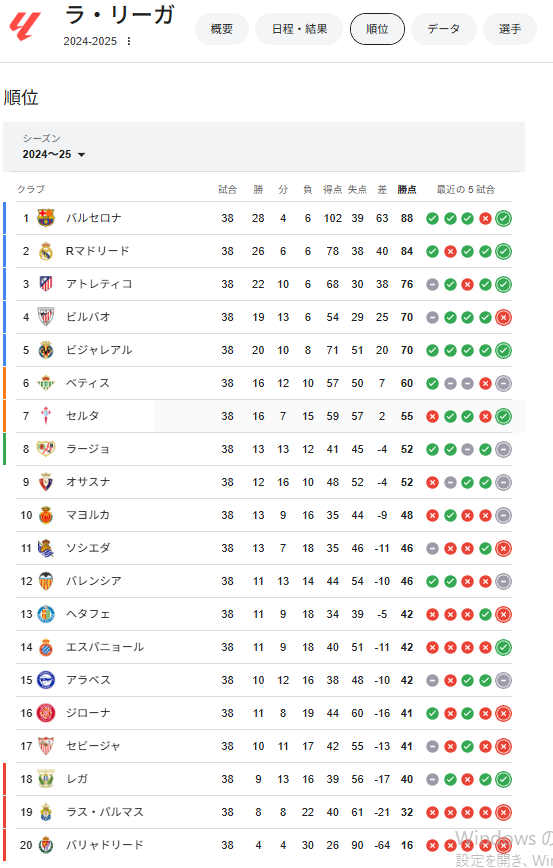Click the Sevilla club crest
Viewport: 553px width, 868px height.
tap(46, 746)
